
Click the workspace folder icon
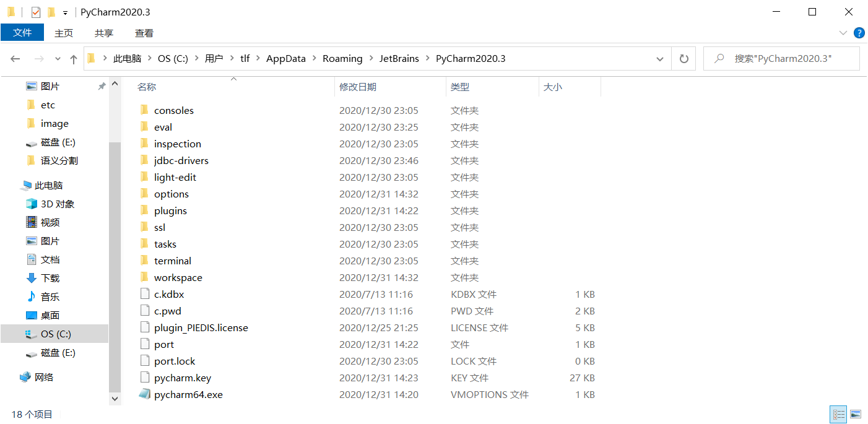click(x=144, y=277)
